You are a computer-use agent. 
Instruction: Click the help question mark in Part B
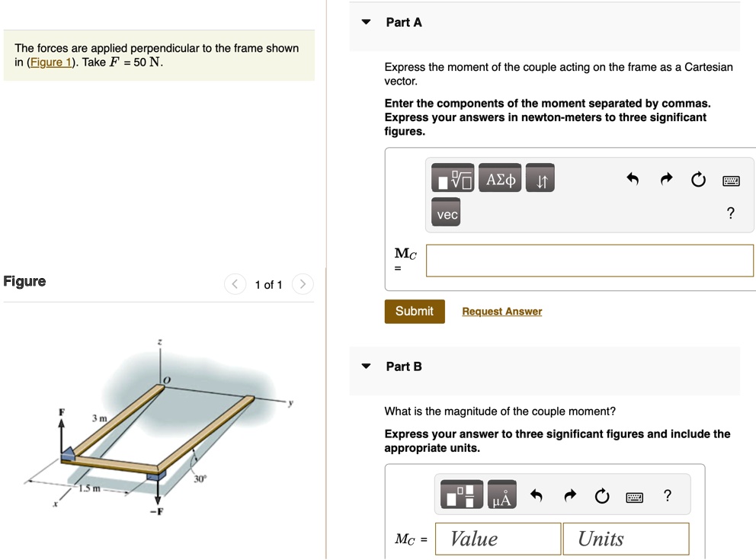pos(667,495)
